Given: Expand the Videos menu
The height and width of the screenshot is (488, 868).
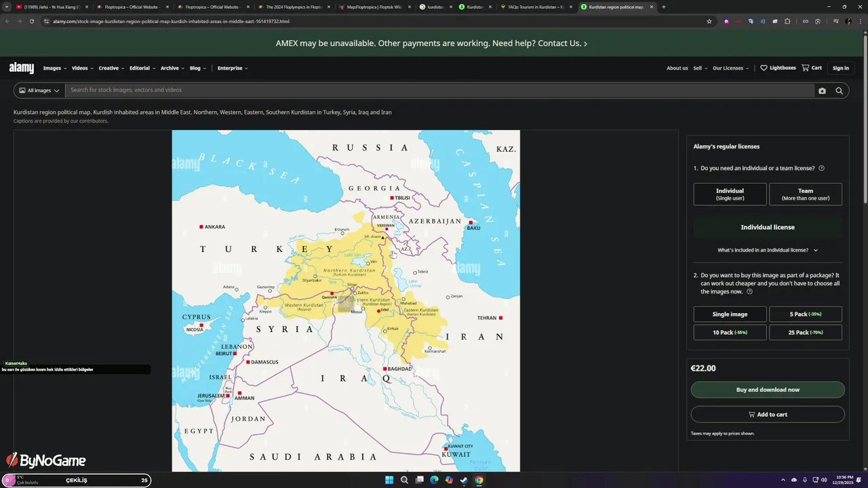Looking at the screenshot, I should click(82, 68).
